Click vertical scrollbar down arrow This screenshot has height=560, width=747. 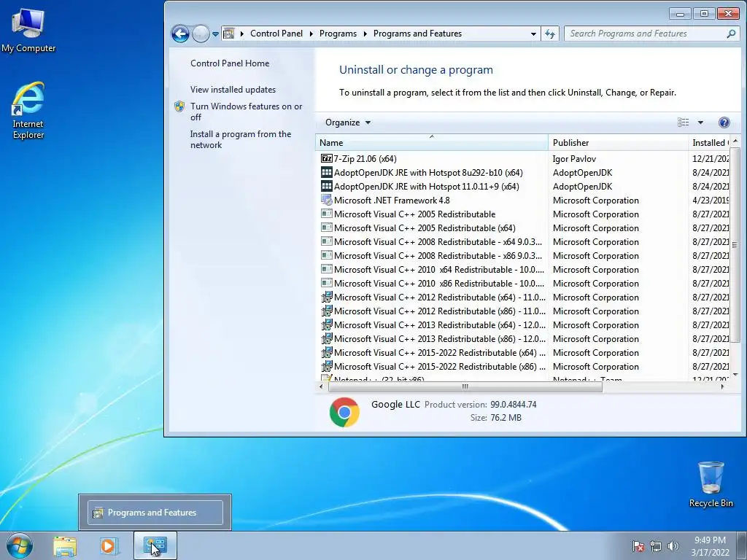(x=735, y=375)
